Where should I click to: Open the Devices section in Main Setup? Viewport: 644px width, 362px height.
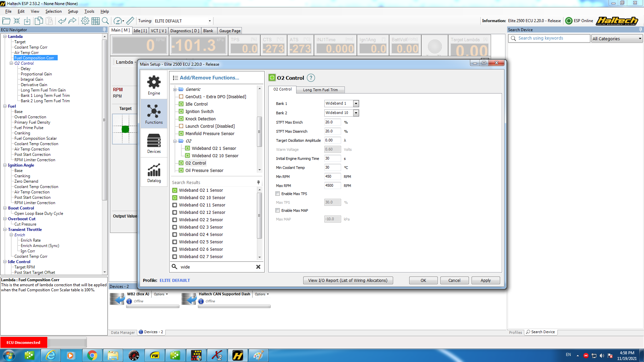tap(154, 143)
